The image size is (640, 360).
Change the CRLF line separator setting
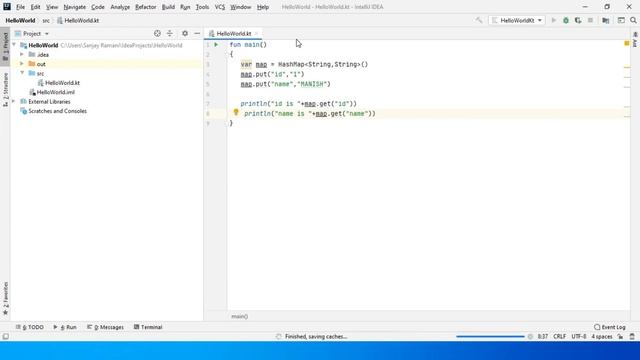(560, 336)
